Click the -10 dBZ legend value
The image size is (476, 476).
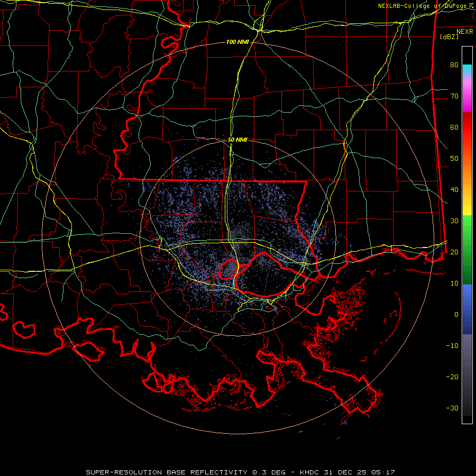pyautogui.click(x=452, y=346)
